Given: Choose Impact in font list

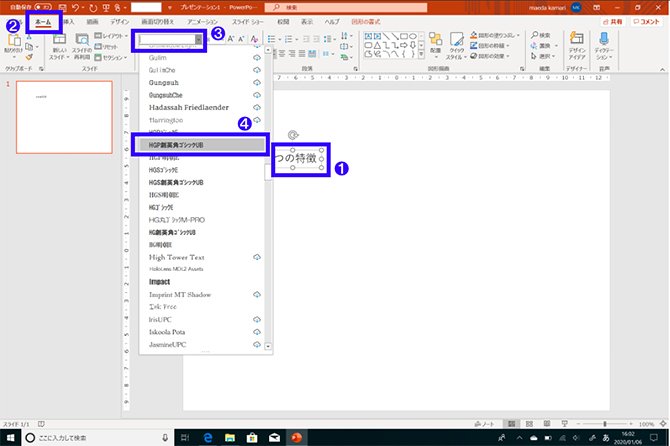Looking at the screenshot, I should 203,282.
